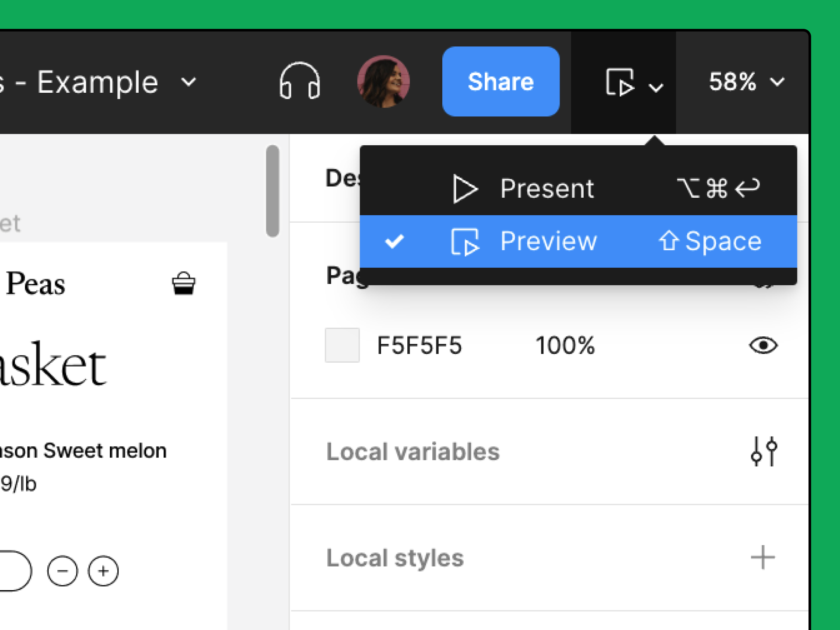
Task: Start audio conversation with headphones icon
Action: pos(300,81)
